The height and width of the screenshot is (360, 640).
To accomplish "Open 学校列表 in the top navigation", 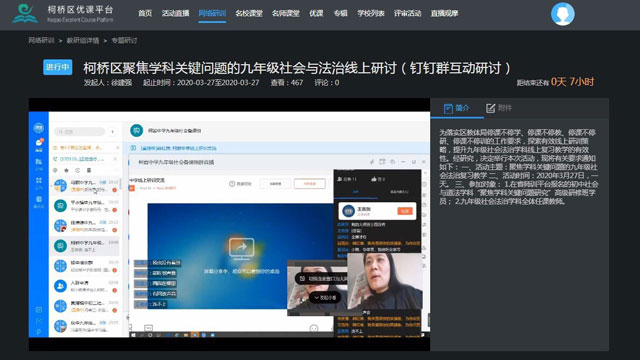I will [371, 13].
